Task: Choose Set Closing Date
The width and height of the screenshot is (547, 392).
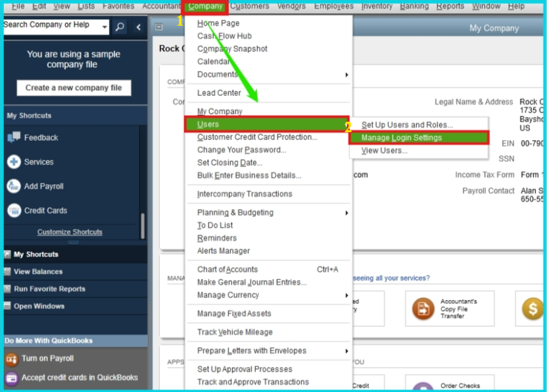Action: pyautogui.click(x=229, y=162)
